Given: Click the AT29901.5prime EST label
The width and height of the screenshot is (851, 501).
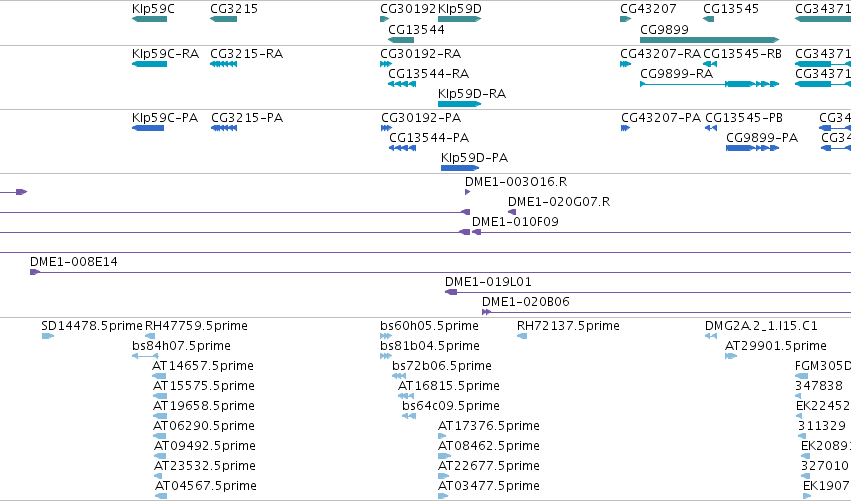Looking at the screenshot, I should (x=776, y=346).
